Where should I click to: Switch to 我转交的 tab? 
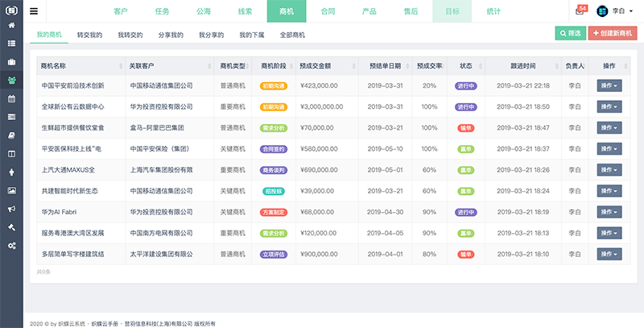point(130,35)
